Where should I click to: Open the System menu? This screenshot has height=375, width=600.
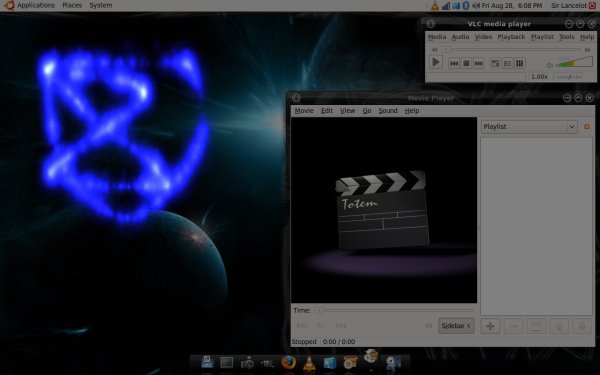[101, 5]
